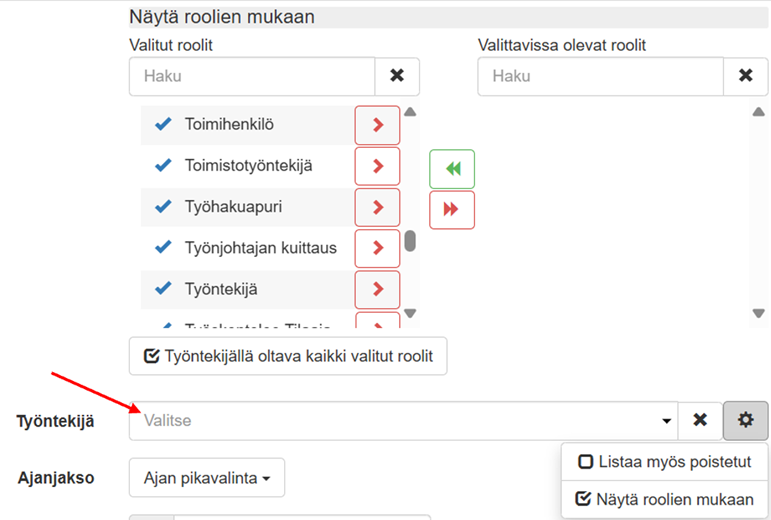Open the gear settings next to Työntekijä
Image resolution: width=771 pixels, height=520 pixels.
tap(745, 421)
